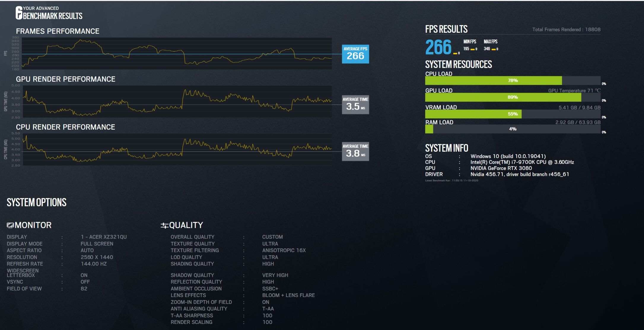
Task: Select the VSync OFF setting value
Action: (85, 282)
